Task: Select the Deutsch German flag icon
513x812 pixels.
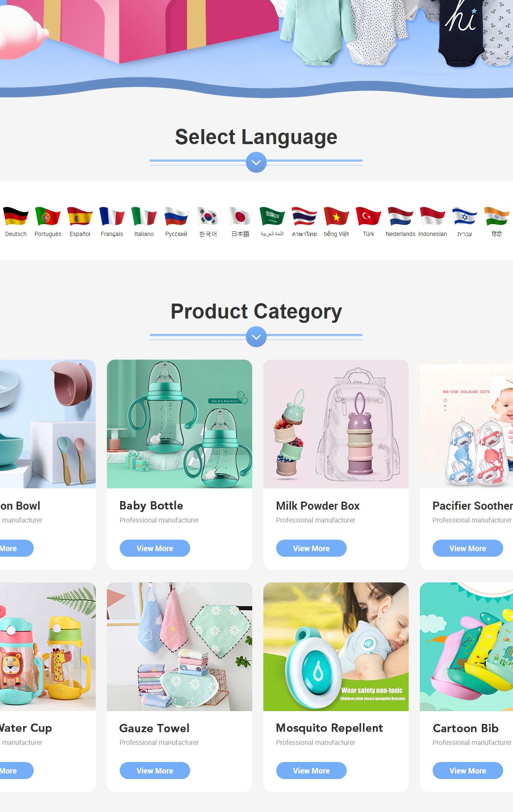Action: (x=16, y=216)
